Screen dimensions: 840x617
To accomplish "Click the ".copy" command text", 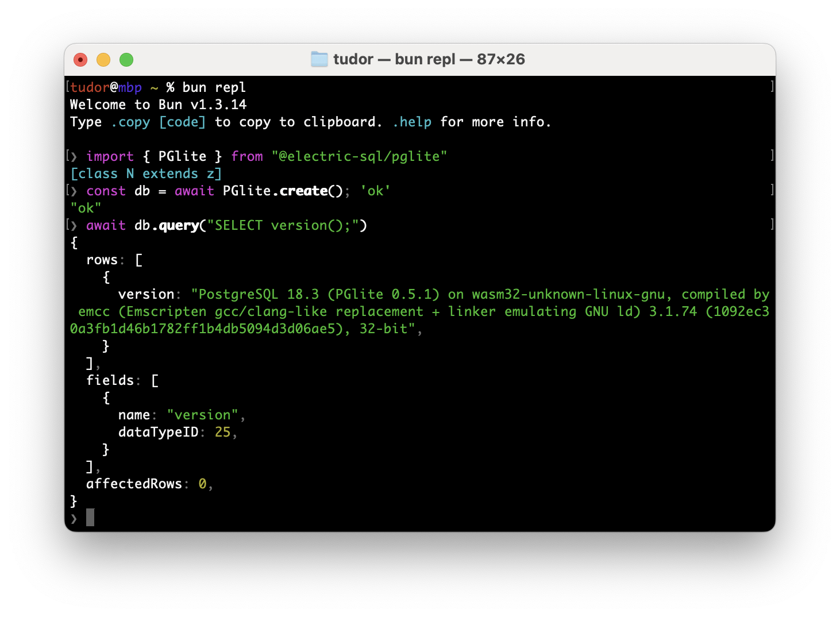I will pyautogui.click(x=130, y=122).
